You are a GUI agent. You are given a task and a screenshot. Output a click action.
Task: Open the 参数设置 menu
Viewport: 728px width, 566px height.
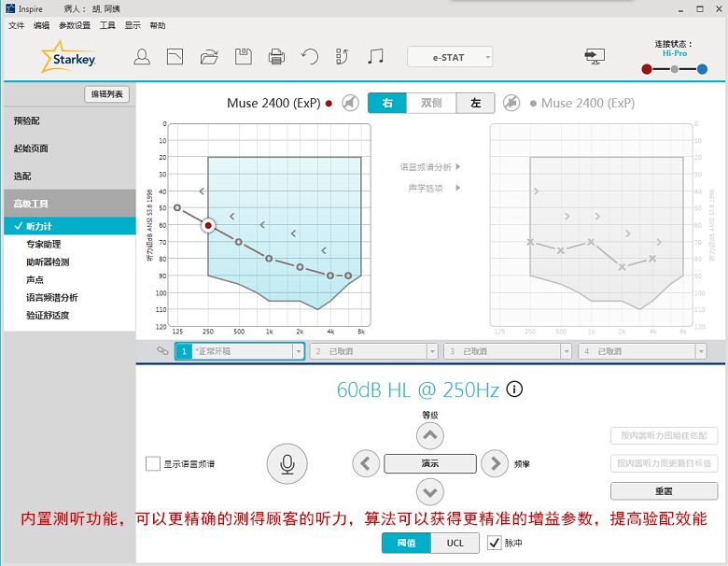pos(75,25)
